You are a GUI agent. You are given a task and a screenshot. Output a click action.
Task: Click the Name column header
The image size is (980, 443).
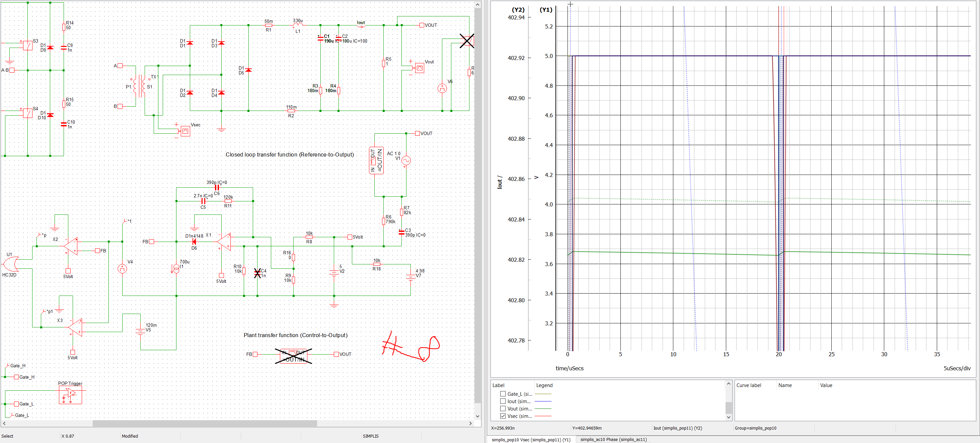pos(785,385)
